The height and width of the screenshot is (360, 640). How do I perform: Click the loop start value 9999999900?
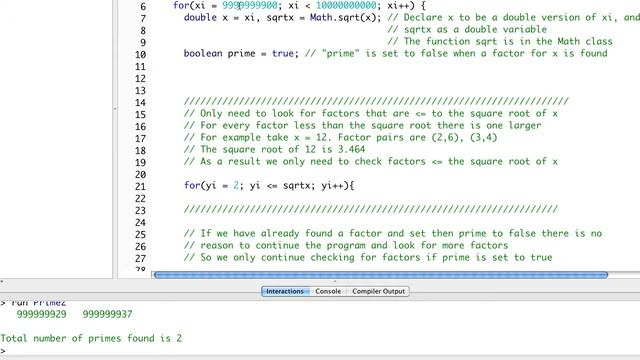click(x=250, y=5)
